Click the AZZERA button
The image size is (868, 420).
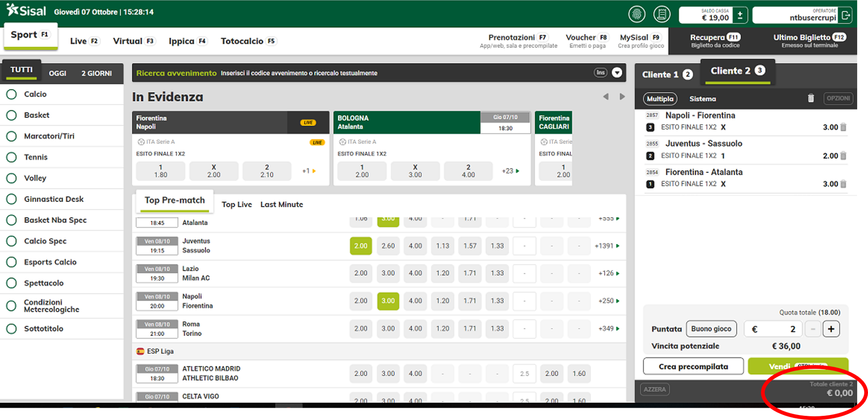click(x=655, y=389)
